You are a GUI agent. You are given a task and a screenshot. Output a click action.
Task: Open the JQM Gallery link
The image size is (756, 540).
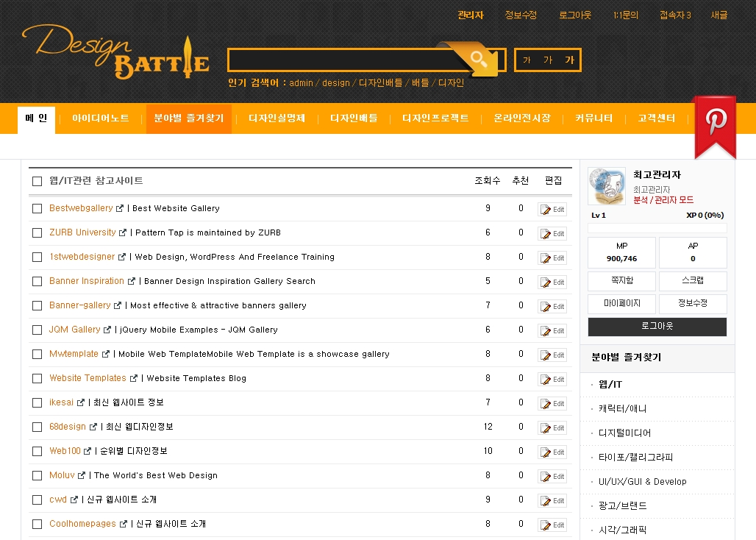[x=74, y=330]
